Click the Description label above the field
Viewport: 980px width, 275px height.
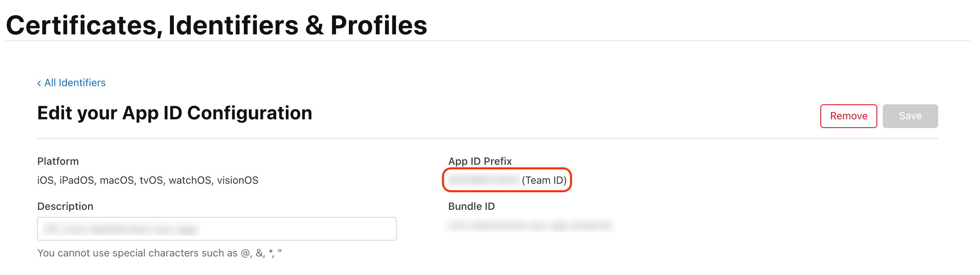click(65, 206)
